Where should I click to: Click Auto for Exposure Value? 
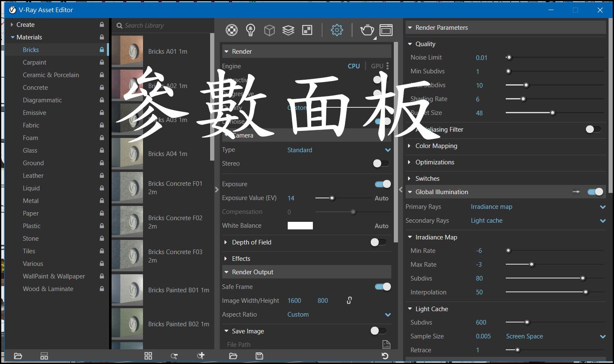coord(381,198)
